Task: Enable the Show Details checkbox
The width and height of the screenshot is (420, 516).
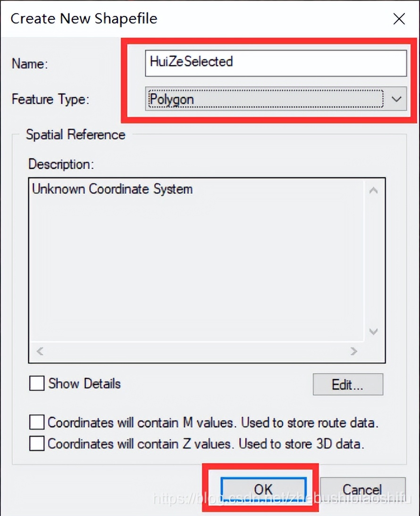Action: (36, 383)
